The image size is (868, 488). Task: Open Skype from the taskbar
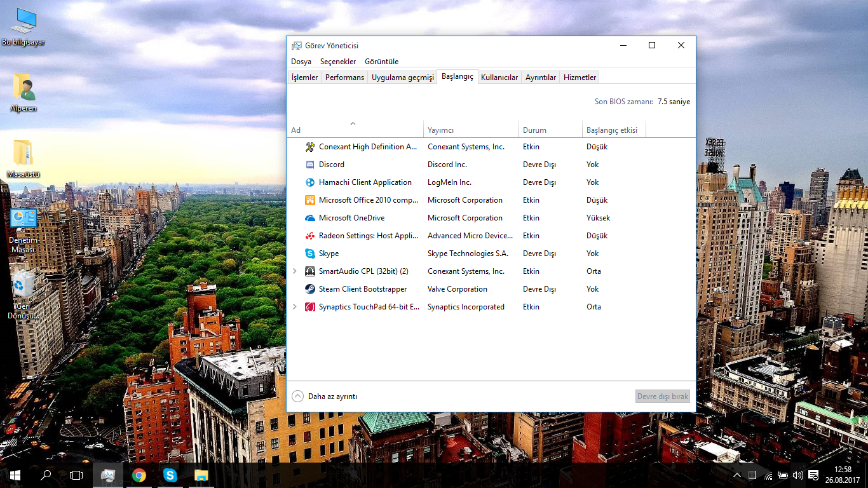pyautogui.click(x=170, y=475)
